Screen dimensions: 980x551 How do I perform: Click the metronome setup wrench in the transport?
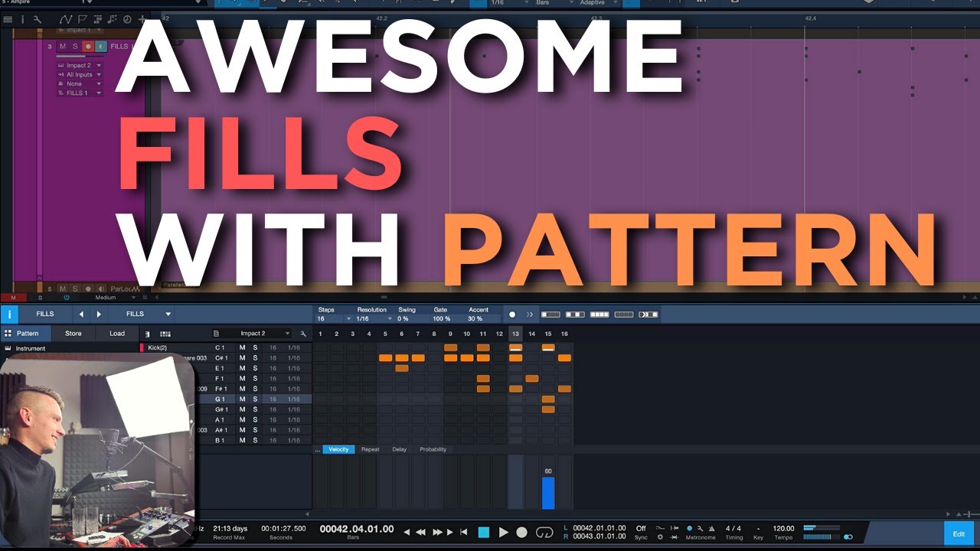click(700, 529)
